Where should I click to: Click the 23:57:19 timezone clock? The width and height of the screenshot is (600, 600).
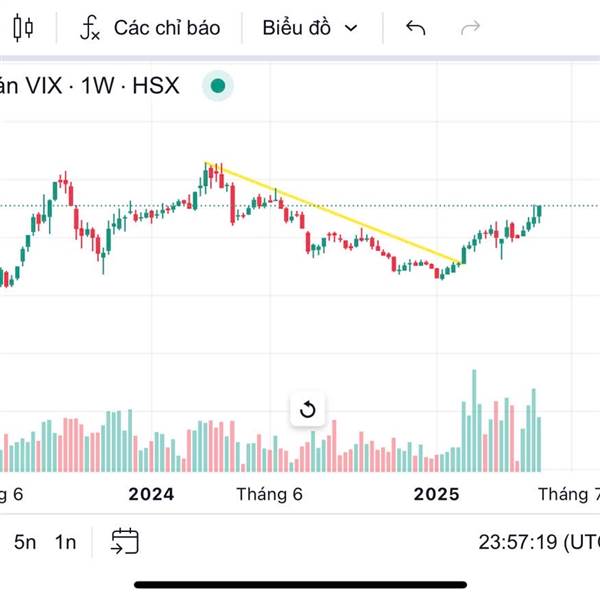click(x=539, y=542)
